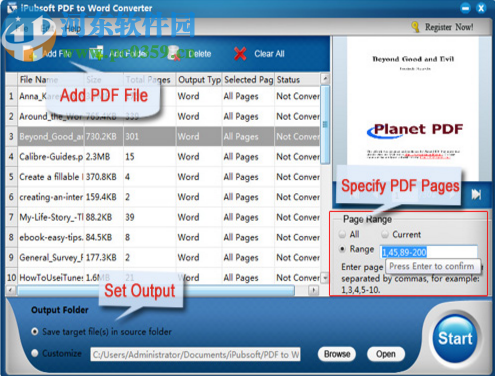Choose Save target file(s) in source folder

(35, 332)
